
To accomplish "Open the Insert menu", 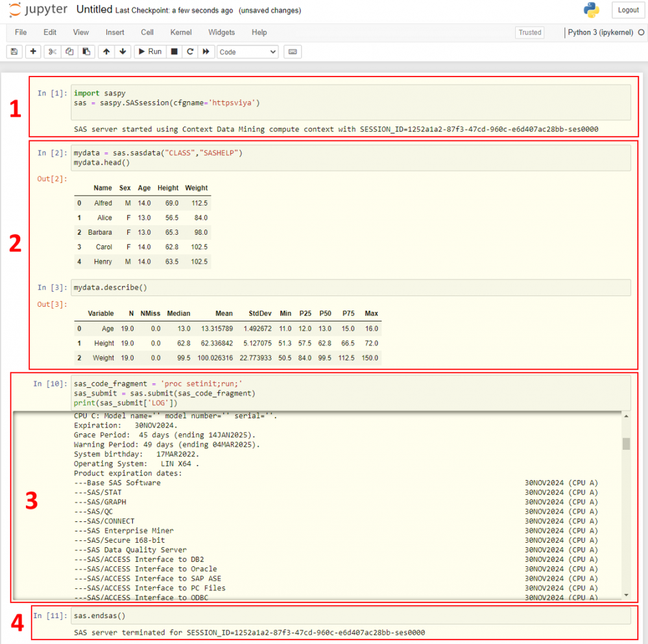I will coord(115,32).
